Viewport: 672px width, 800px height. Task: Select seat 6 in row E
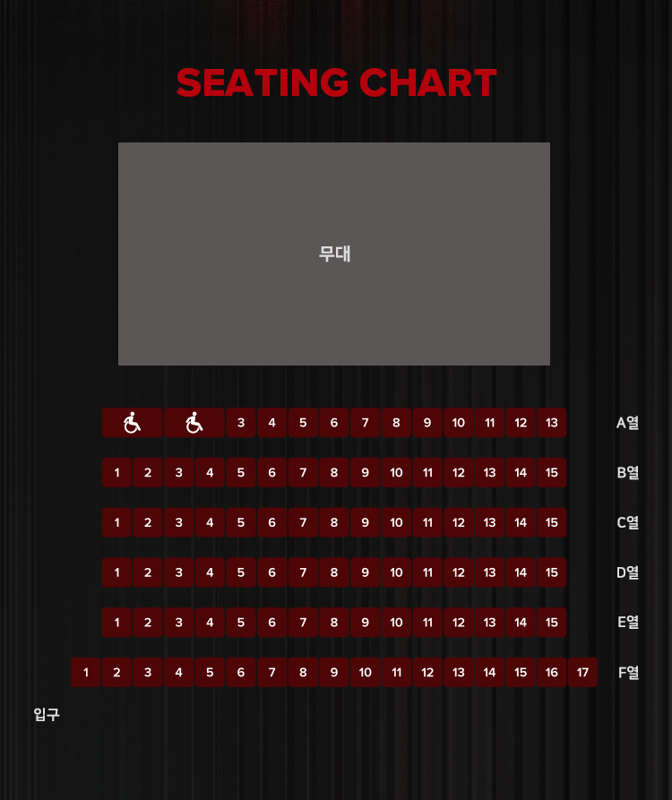272,623
